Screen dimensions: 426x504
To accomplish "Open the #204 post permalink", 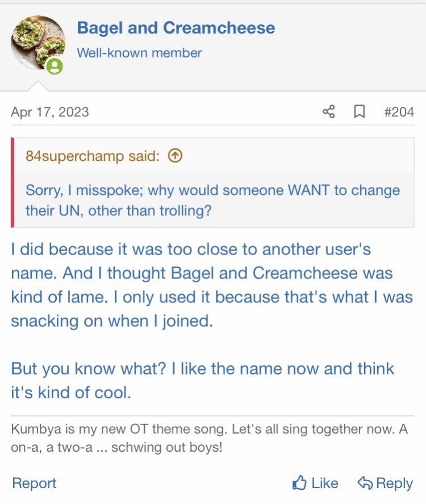I will click(x=399, y=112).
